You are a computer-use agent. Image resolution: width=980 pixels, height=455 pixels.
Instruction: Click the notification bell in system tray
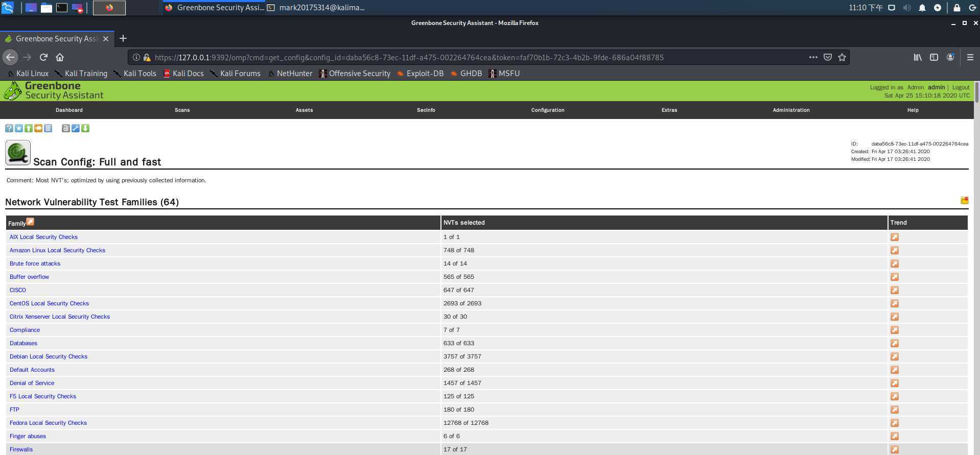tap(922, 8)
